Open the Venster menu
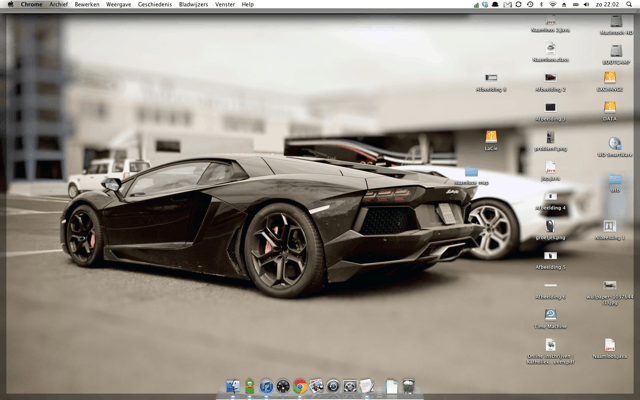640x400 pixels. pyautogui.click(x=225, y=4)
